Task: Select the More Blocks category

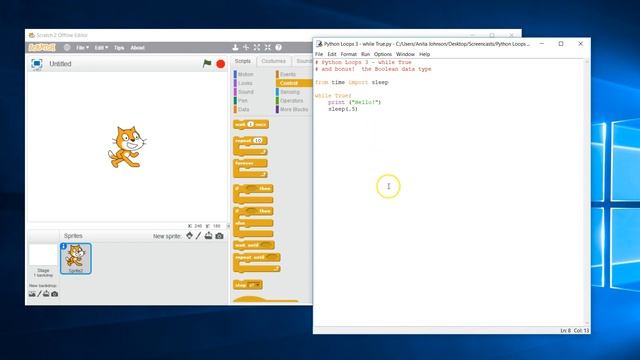Action: click(294, 109)
